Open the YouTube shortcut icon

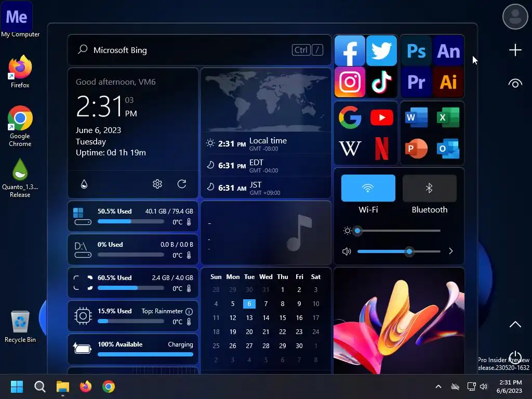pos(382,117)
